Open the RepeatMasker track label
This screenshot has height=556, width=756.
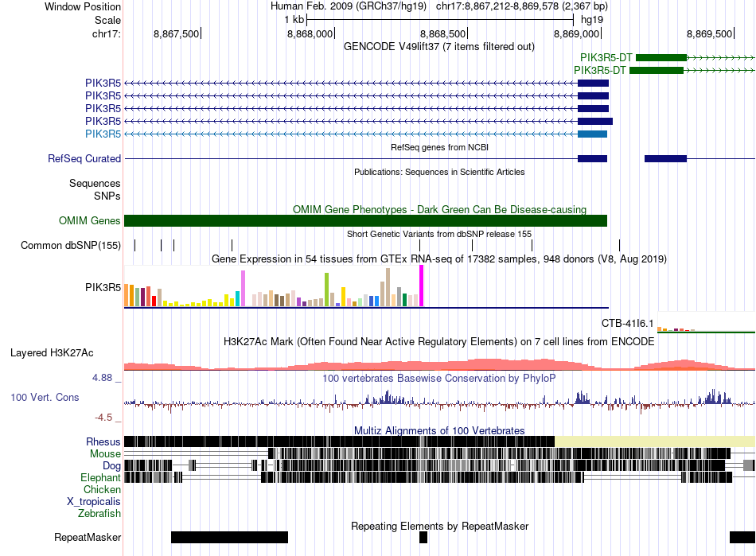(x=88, y=537)
